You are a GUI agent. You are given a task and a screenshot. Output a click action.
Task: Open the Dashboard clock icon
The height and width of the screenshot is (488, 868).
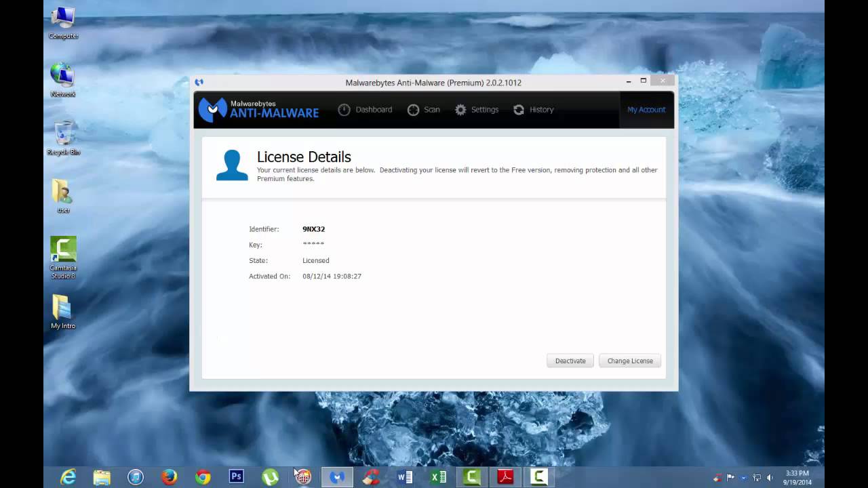pyautogui.click(x=344, y=110)
